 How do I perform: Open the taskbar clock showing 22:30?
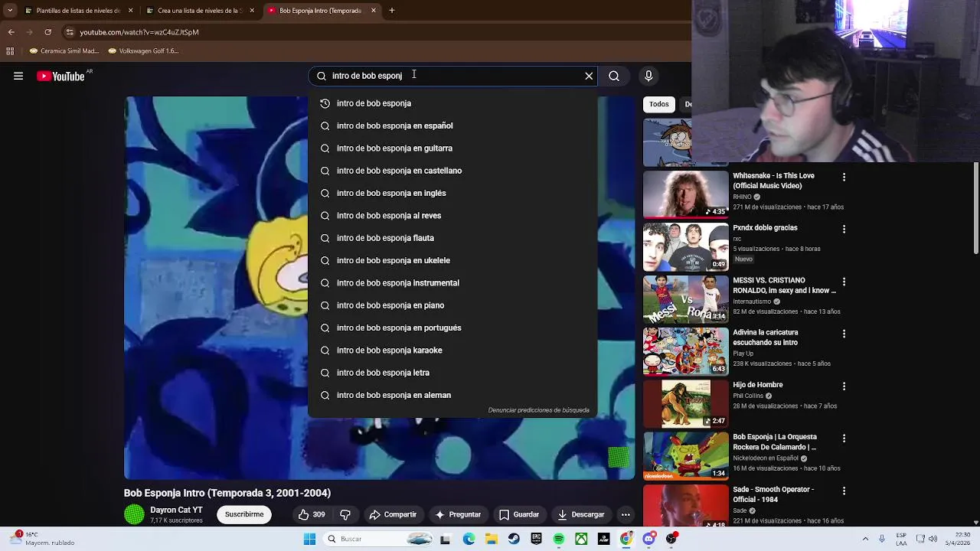pos(956,539)
